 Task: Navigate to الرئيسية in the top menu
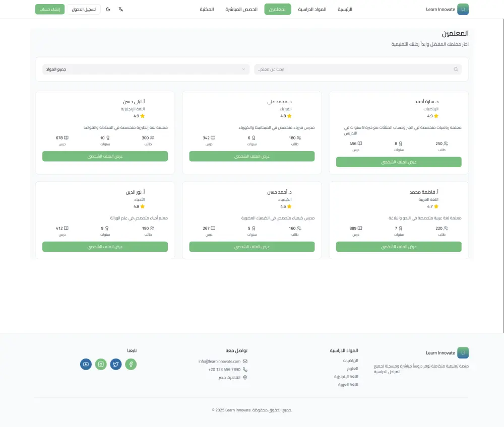click(345, 9)
